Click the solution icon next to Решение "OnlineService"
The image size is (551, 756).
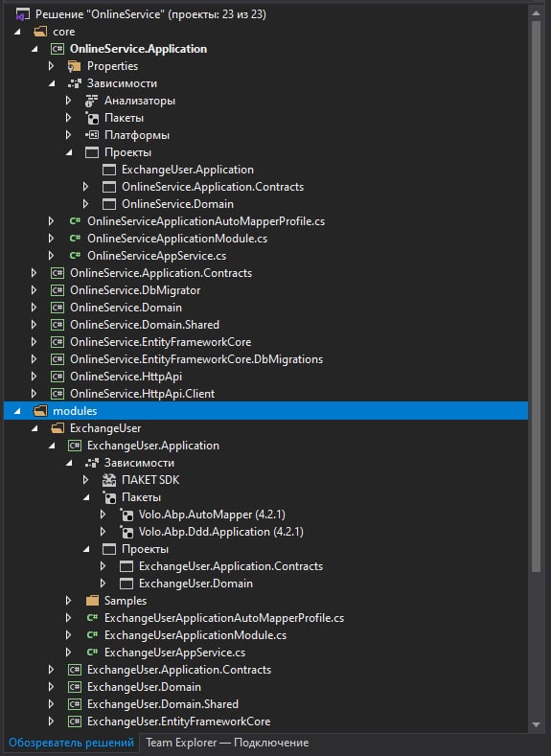(22, 14)
